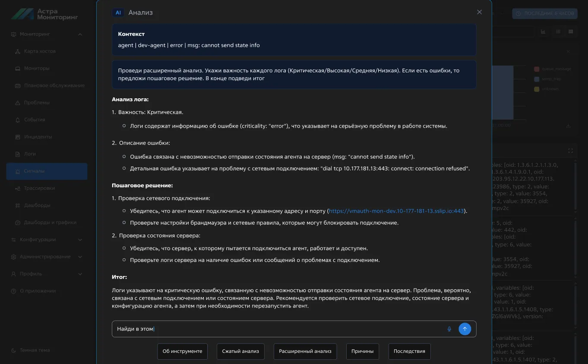Click the fullscreen expand icon
The height and width of the screenshot is (364, 588).
pyautogui.click(x=570, y=151)
